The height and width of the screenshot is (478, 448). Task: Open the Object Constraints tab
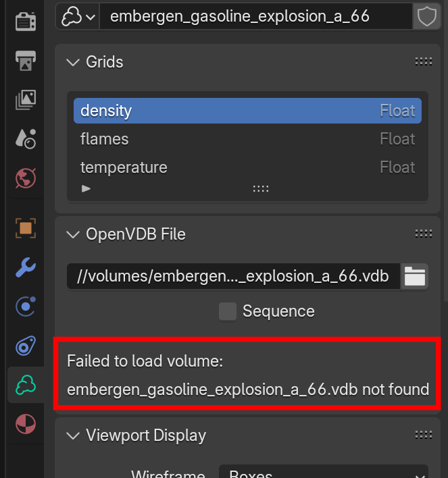pos(26,346)
